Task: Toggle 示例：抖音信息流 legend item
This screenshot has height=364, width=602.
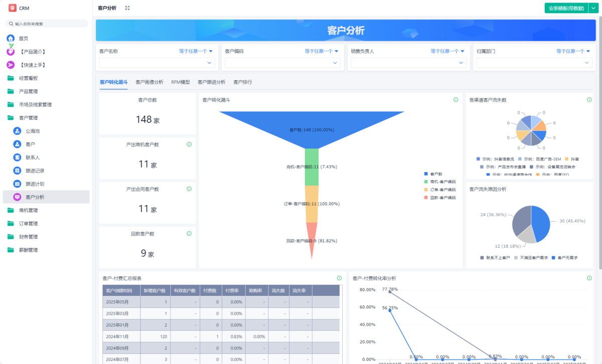Action: 495,159
